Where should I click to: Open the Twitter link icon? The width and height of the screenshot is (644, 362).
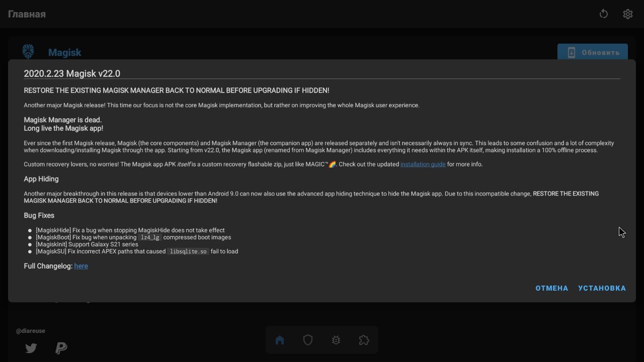coord(31,348)
